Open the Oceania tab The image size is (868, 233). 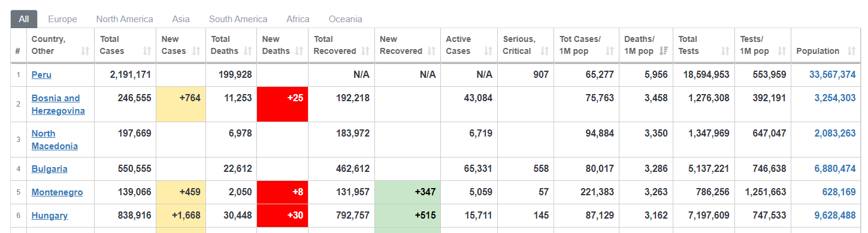tap(346, 19)
